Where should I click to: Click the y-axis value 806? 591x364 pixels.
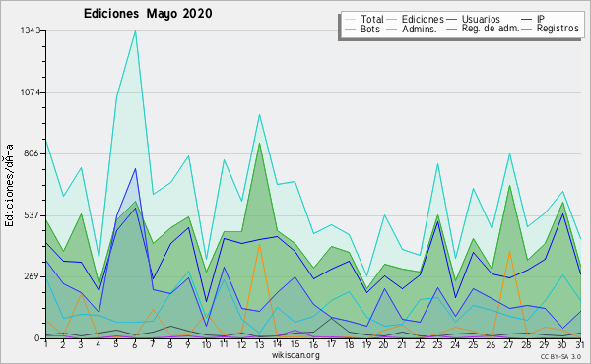click(x=32, y=153)
